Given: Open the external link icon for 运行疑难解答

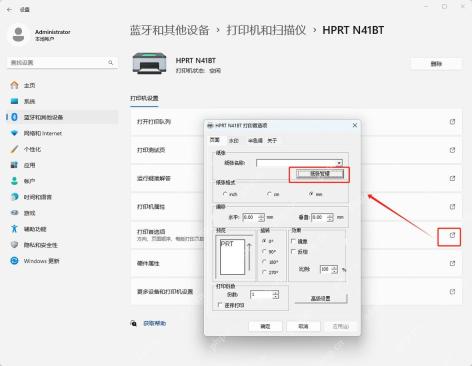Looking at the screenshot, I should (452, 178).
